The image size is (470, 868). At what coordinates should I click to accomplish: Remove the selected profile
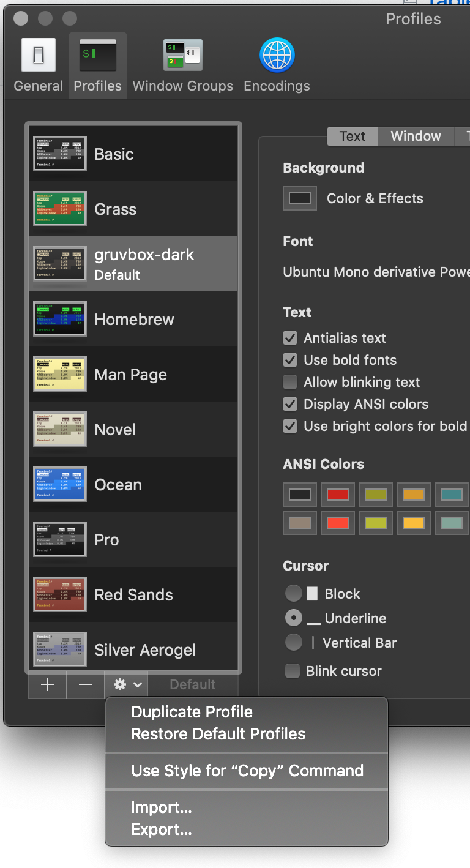coord(85,684)
